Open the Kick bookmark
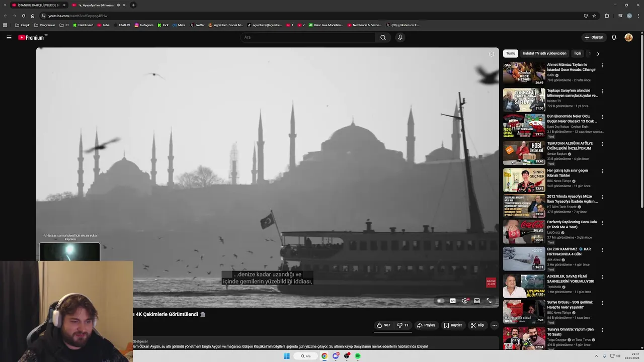 163,25
